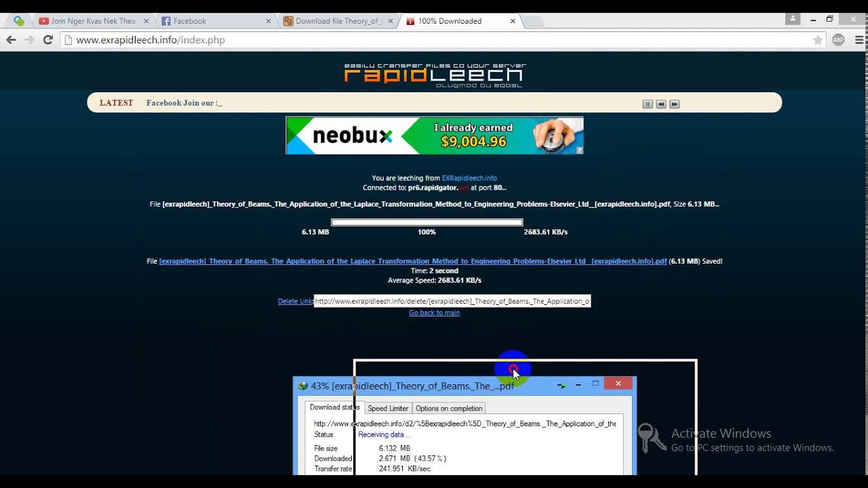Bookmark this page with the star icon

[818, 40]
